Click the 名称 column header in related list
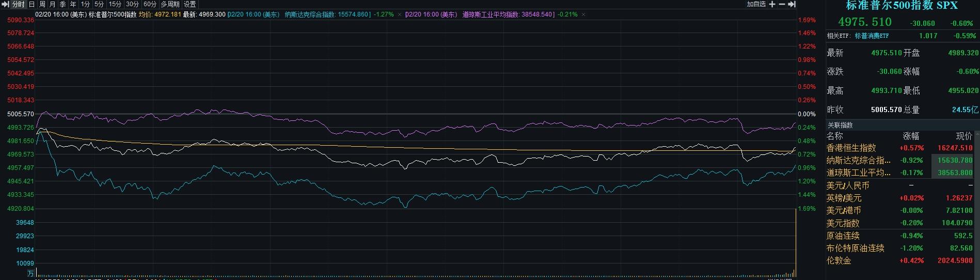 coord(835,136)
